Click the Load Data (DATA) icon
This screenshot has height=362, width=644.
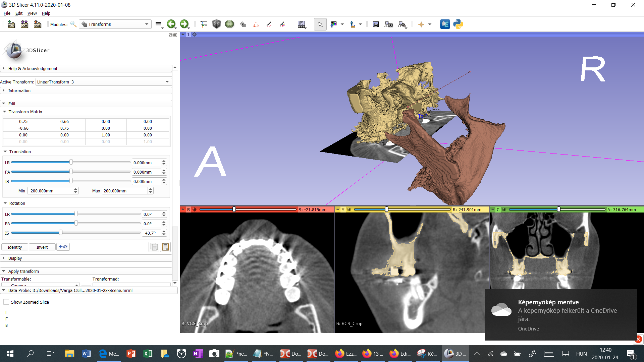pyautogui.click(x=11, y=24)
